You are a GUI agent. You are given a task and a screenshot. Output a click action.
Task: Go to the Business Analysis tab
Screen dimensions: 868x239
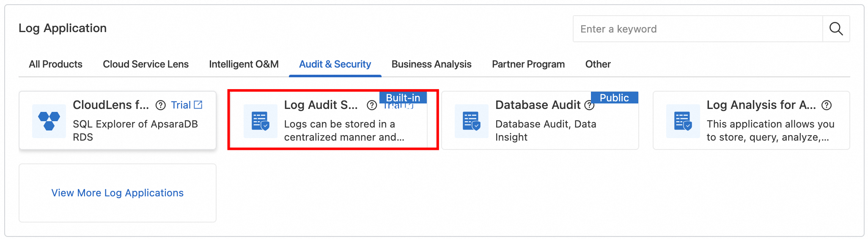point(431,64)
